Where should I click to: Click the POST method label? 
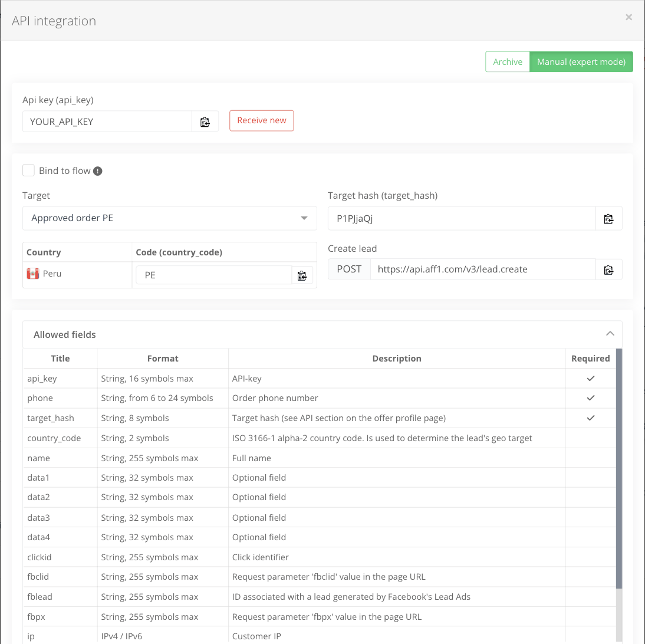click(349, 270)
